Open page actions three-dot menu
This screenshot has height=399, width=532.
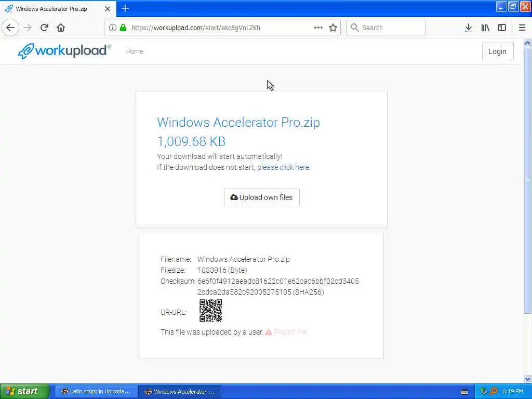318,28
